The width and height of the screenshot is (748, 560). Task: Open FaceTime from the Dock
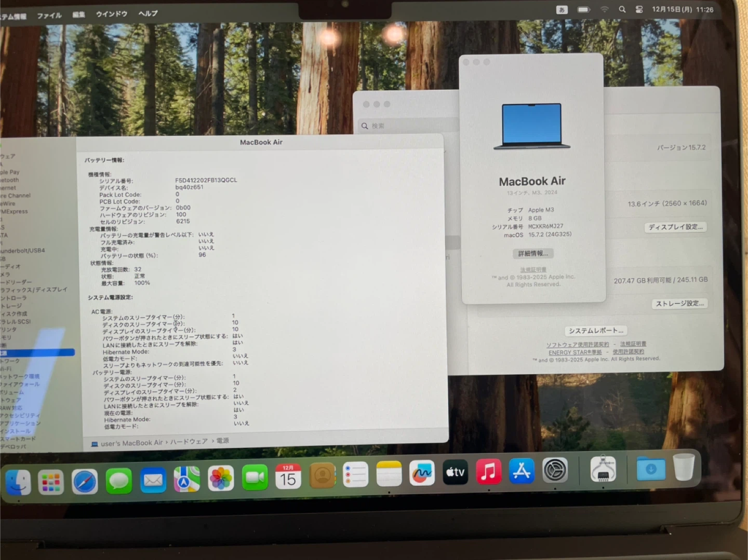click(x=255, y=477)
